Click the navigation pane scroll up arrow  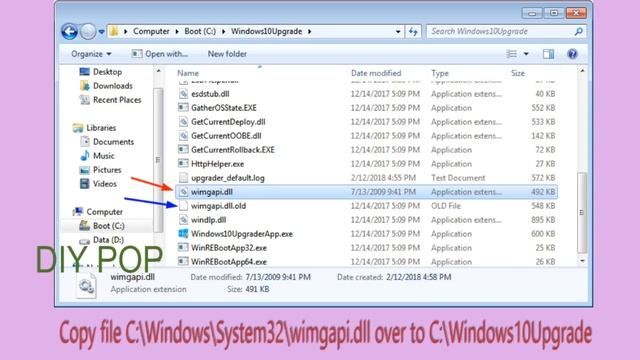click(x=158, y=71)
